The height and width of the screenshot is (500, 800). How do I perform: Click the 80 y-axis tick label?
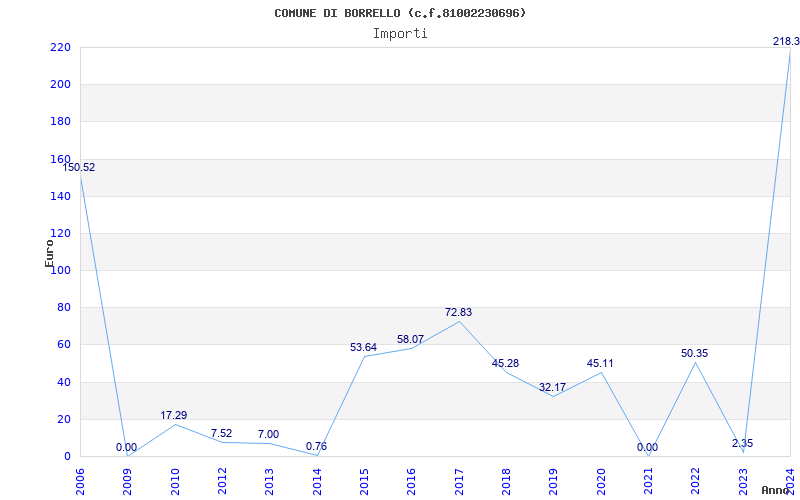pyautogui.click(x=64, y=308)
